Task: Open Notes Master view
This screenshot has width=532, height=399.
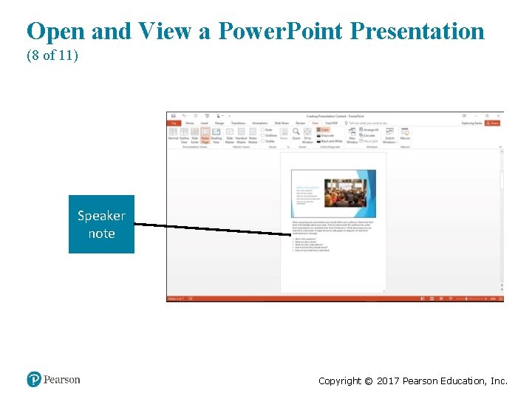Action: tap(253, 135)
